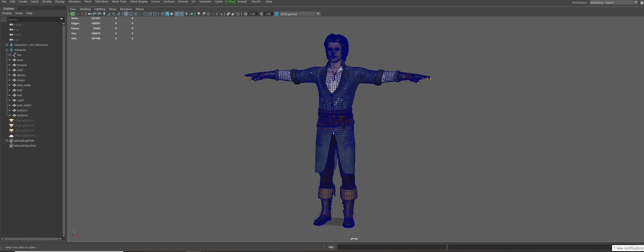This screenshot has width=644, height=252.
Task: Open the V-Ray menu
Action: (x=230, y=2)
